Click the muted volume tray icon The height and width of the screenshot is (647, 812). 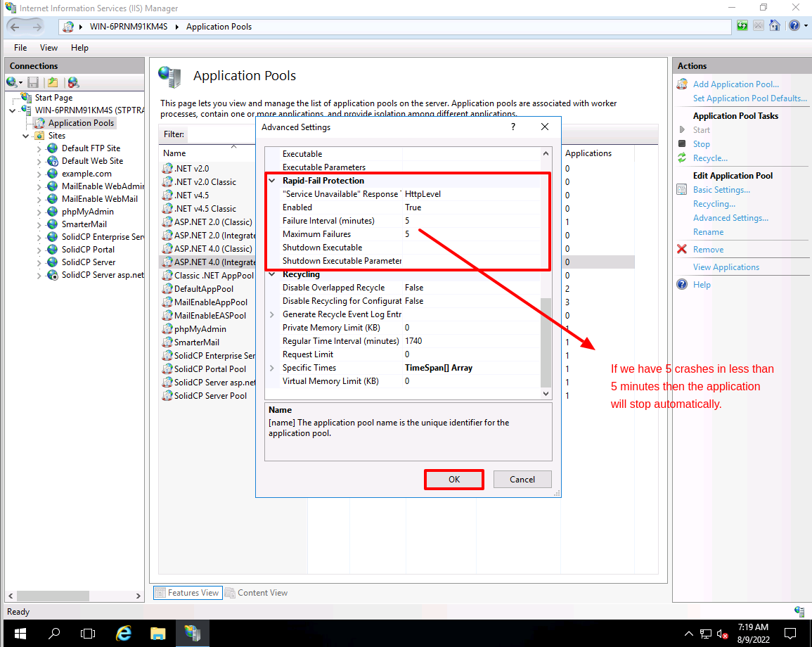(722, 634)
